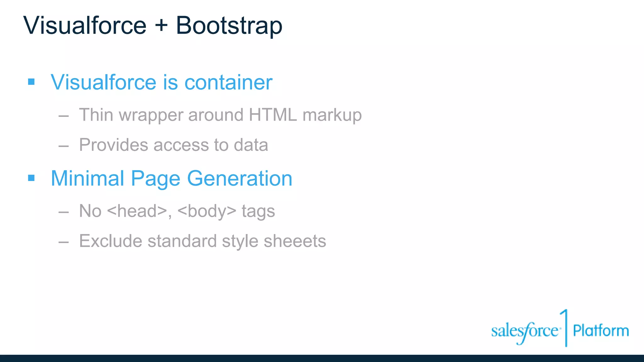This screenshot has width=644, height=362.
Task: Click the line 'Provides access to data'
Action: point(173,145)
